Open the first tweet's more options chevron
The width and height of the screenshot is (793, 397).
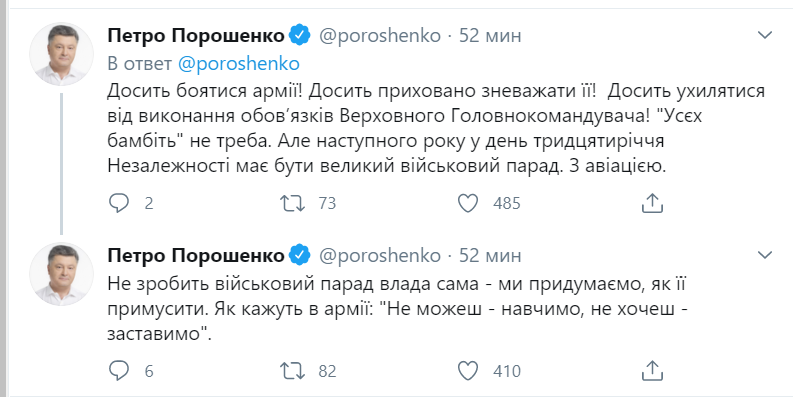click(765, 35)
